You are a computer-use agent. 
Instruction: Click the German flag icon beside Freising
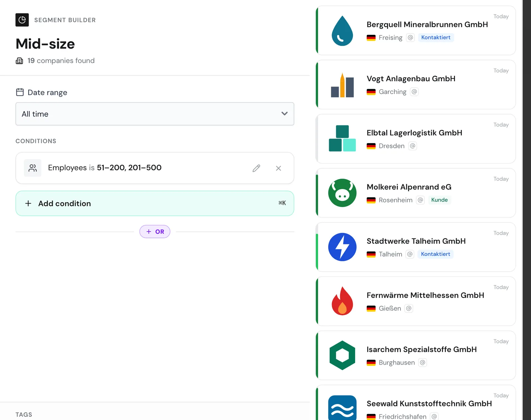371,38
